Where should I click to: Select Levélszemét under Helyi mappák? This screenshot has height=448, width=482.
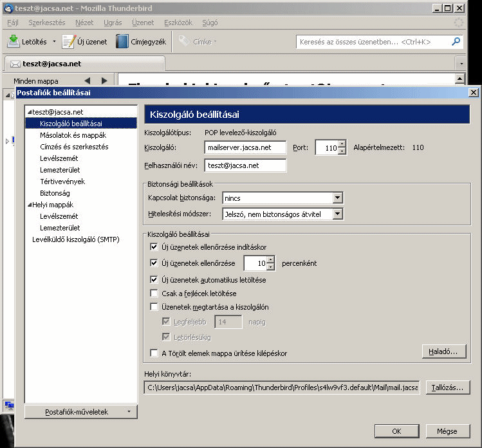click(x=59, y=216)
